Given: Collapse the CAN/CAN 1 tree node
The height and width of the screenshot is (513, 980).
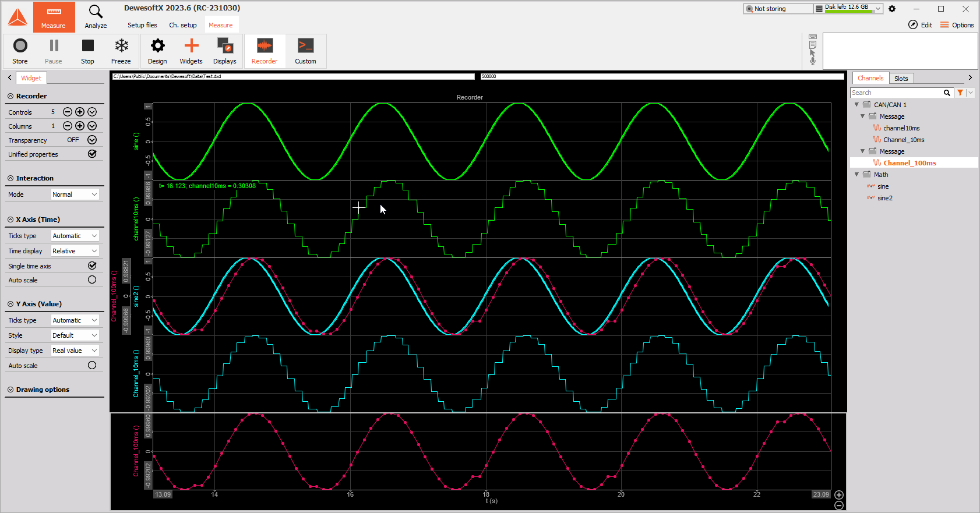Looking at the screenshot, I should (856, 105).
